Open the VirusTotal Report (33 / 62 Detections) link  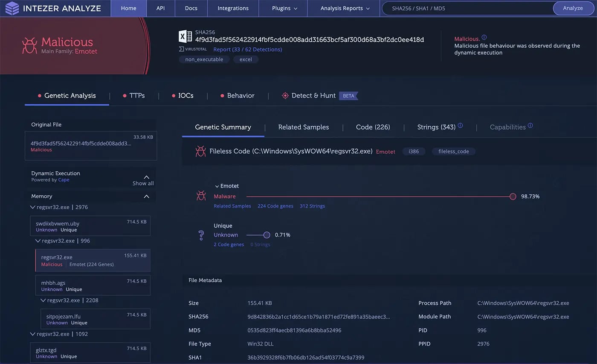click(x=248, y=49)
